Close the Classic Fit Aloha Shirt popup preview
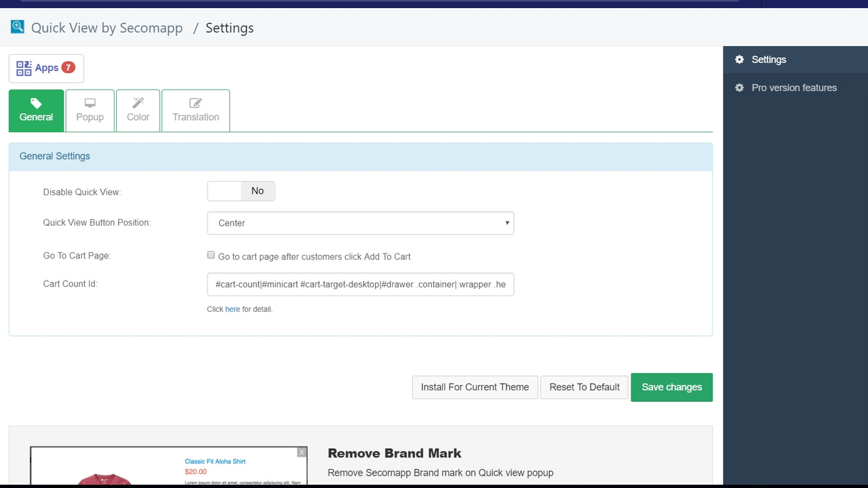 (301, 451)
